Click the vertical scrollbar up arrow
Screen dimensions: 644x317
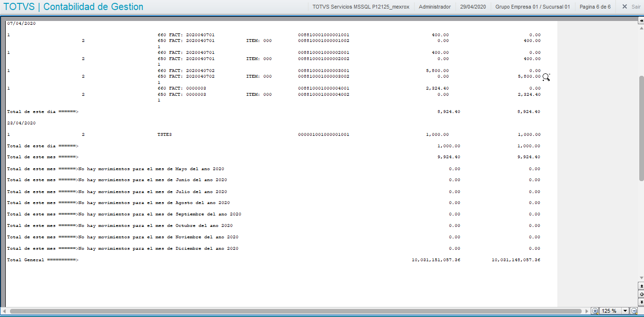[641, 28]
